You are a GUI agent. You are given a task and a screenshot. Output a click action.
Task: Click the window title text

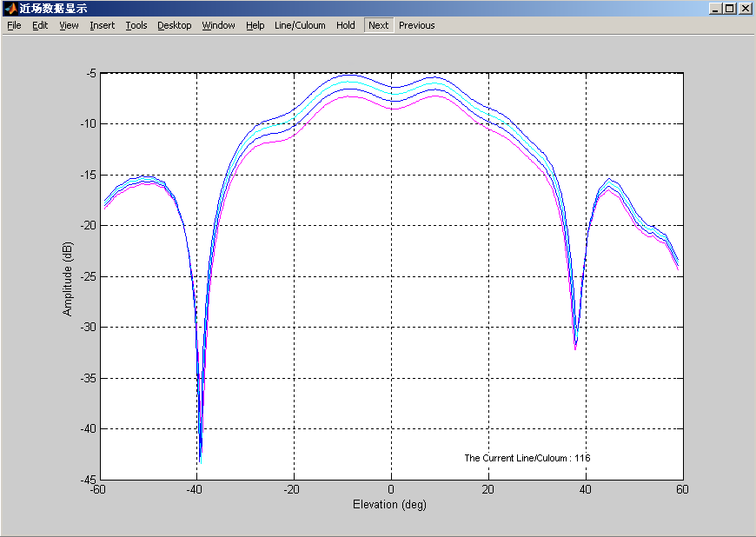tap(53, 9)
